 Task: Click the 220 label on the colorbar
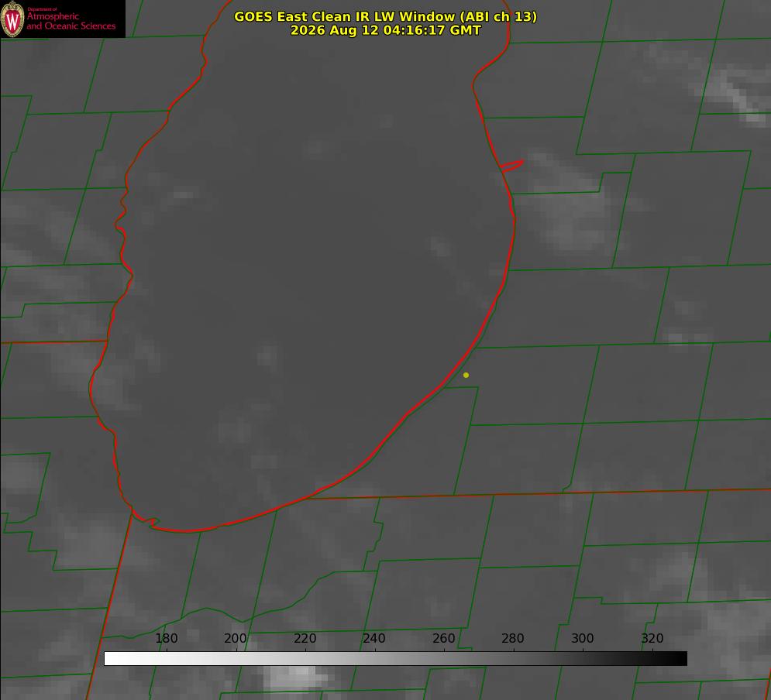[x=305, y=638]
